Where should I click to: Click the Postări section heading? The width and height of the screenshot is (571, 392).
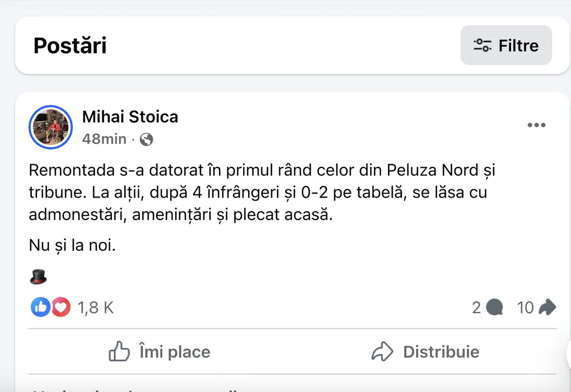[x=70, y=45]
